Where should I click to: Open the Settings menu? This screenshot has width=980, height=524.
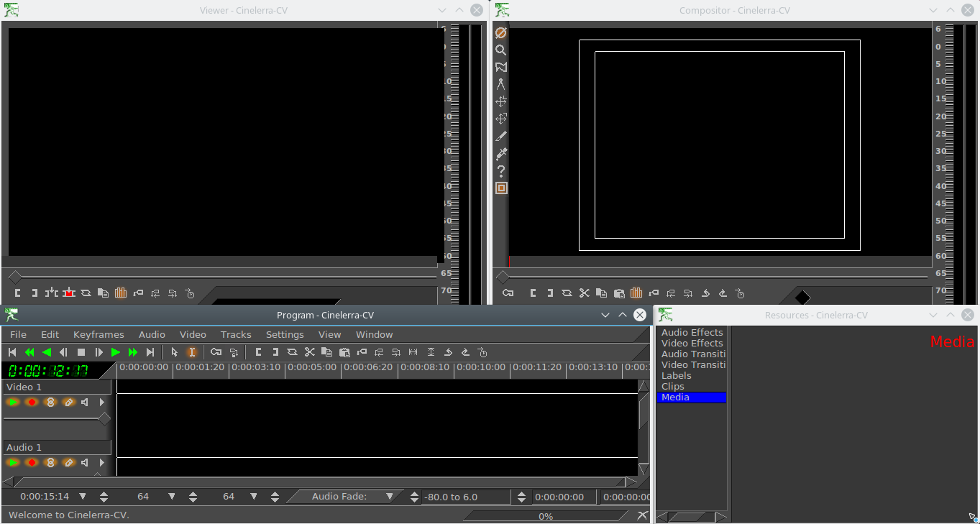[x=285, y=335]
